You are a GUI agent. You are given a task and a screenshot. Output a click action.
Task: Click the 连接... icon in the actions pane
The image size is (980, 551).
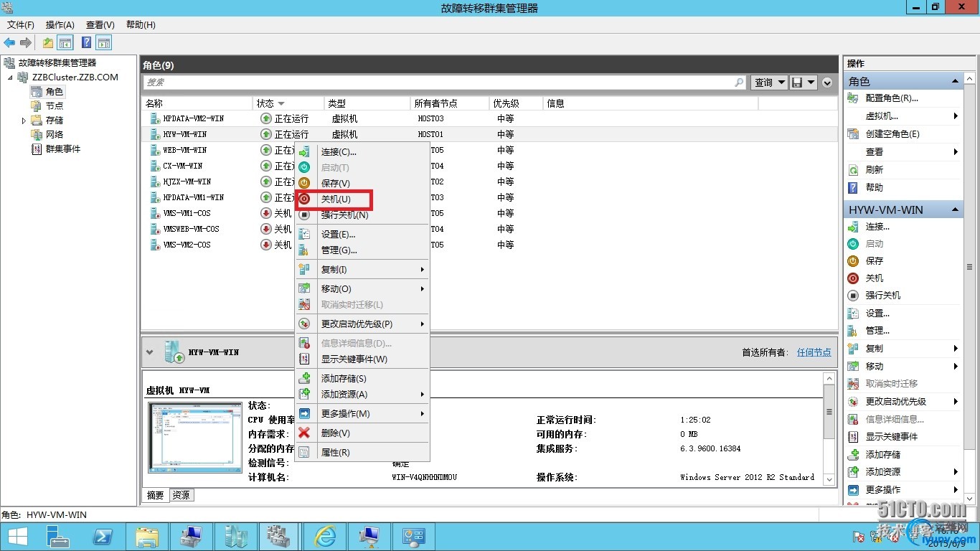coord(853,227)
